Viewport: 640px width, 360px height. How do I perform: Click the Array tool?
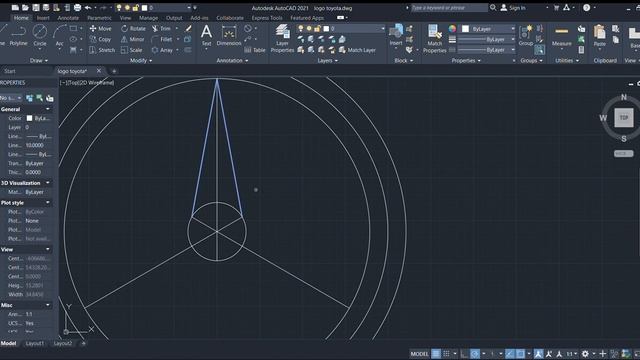(162, 50)
